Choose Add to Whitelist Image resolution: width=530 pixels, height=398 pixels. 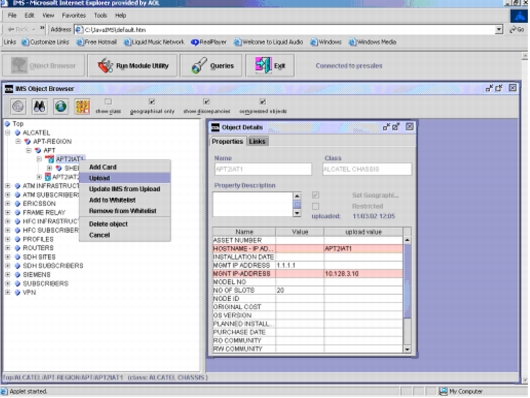coord(124,200)
